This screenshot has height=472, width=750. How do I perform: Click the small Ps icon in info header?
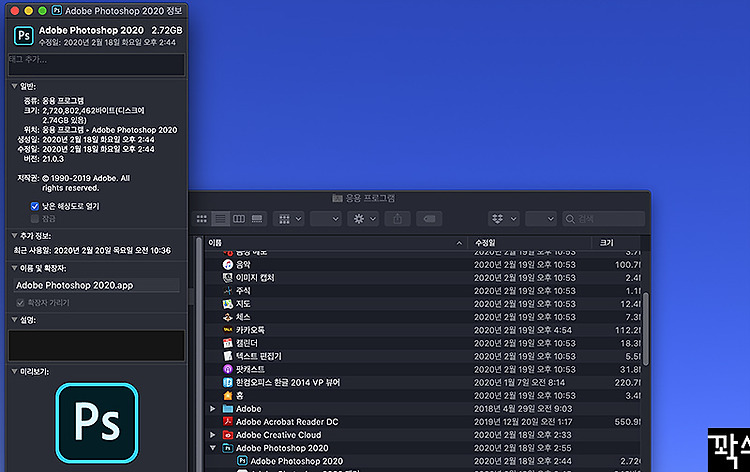pyautogui.click(x=24, y=36)
